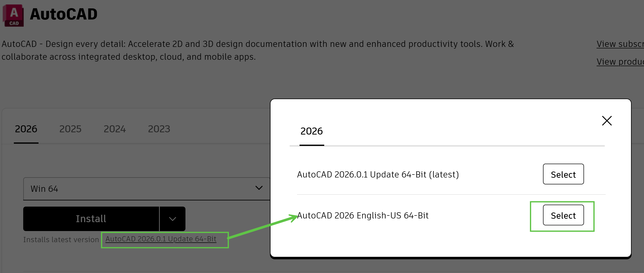Open the View product link
Viewport: 644px width, 273px height.
pyautogui.click(x=620, y=62)
